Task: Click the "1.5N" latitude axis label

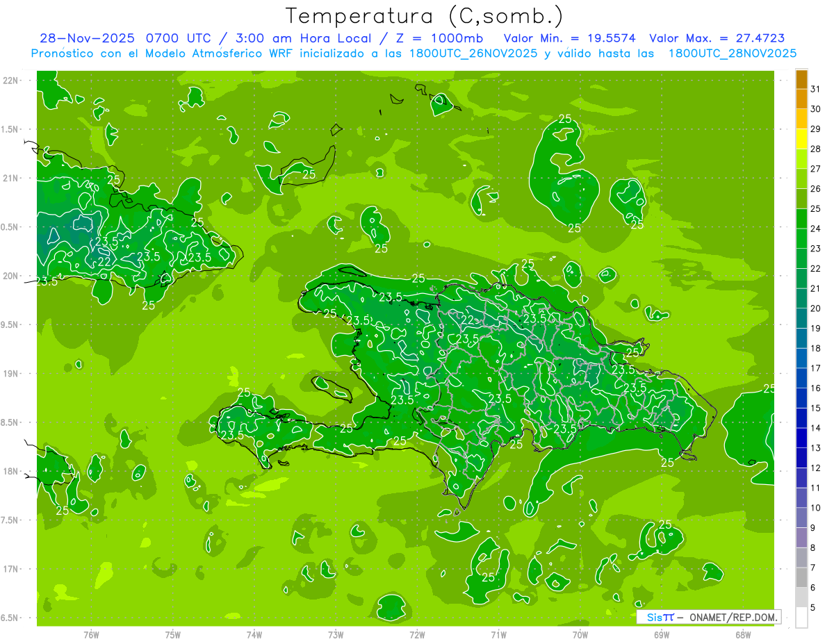Action: point(9,129)
